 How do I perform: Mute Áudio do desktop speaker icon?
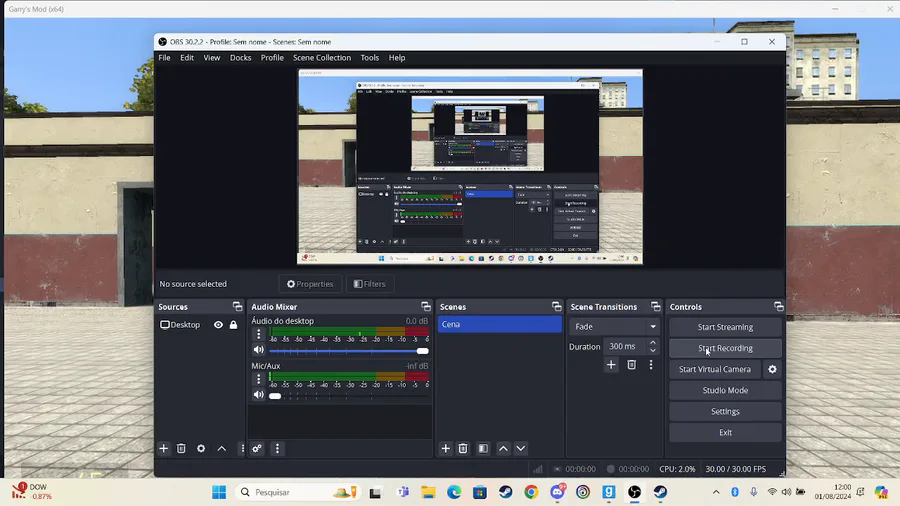click(x=259, y=350)
